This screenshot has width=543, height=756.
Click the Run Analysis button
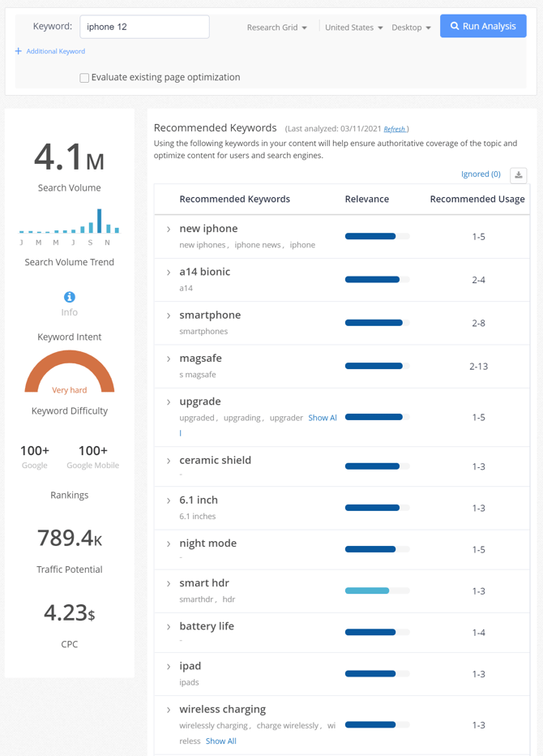[x=483, y=26]
